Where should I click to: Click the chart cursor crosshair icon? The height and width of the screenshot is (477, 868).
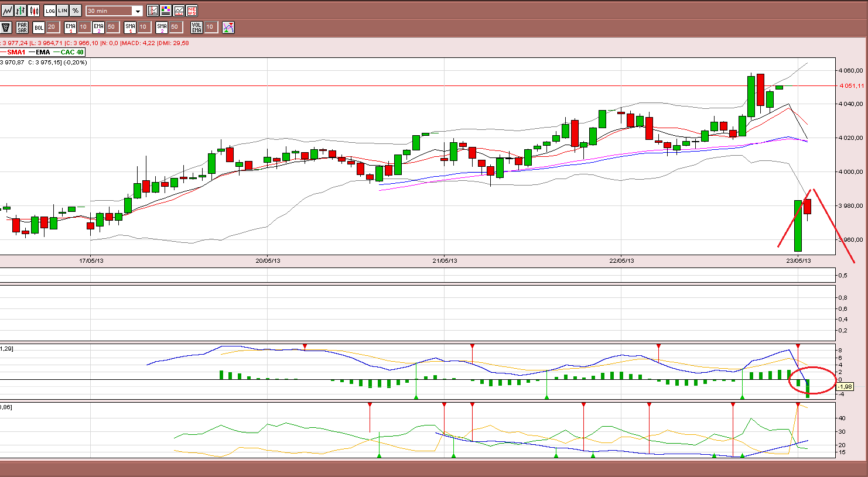[153, 11]
